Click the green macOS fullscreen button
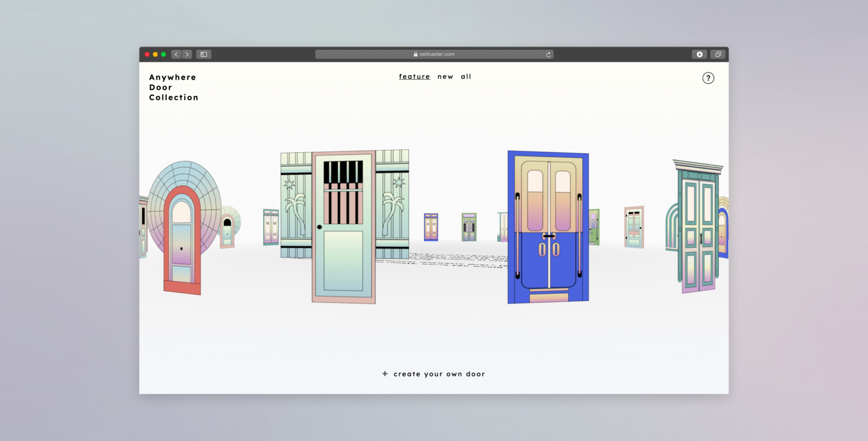This screenshot has width=868, height=441. (164, 54)
